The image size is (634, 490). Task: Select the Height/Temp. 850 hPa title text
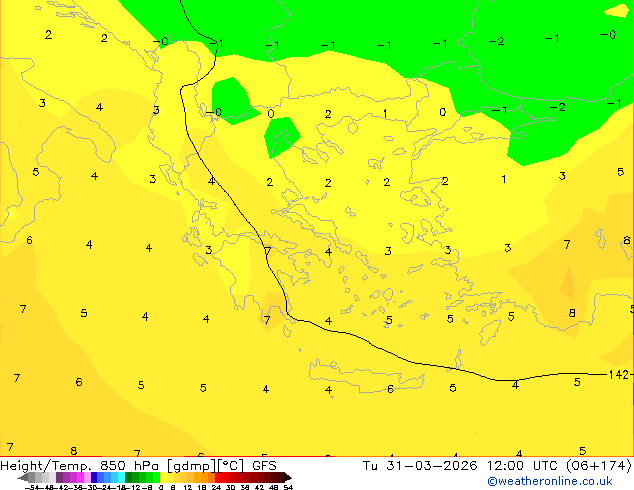pyautogui.click(x=82, y=466)
